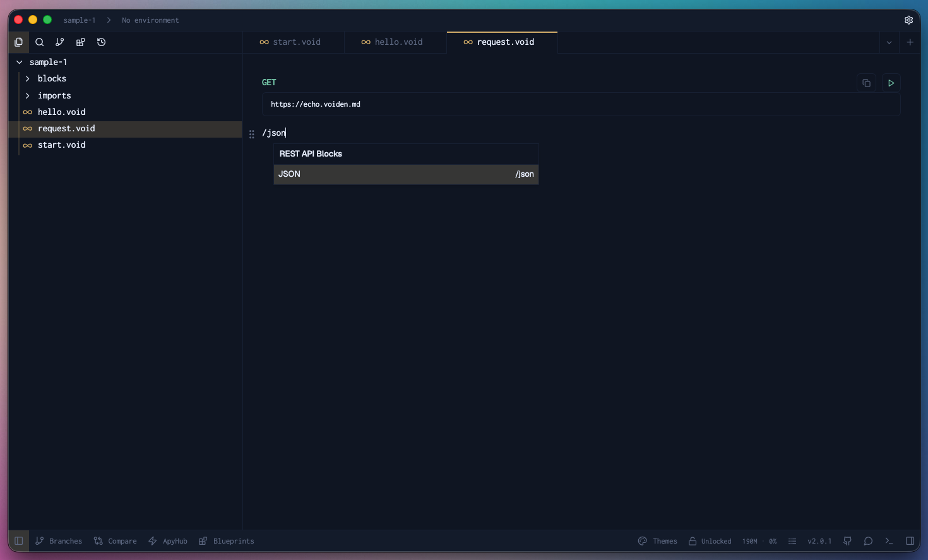Switch to start.void tab

coord(294,42)
